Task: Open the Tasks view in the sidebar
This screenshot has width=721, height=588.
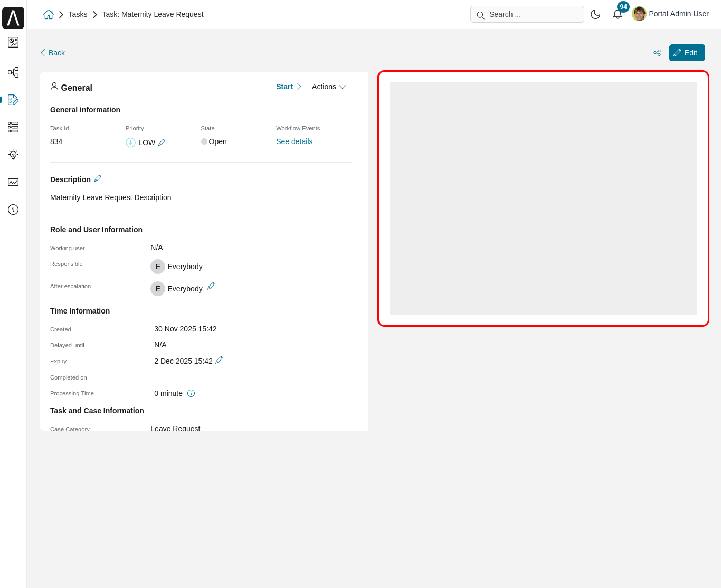Action: click(x=13, y=100)
